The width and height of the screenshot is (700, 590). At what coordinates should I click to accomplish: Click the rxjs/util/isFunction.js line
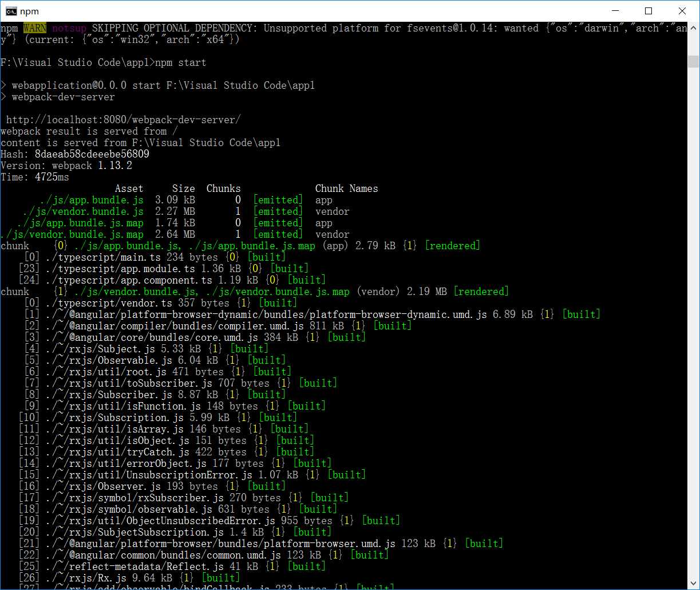[175, 406]
